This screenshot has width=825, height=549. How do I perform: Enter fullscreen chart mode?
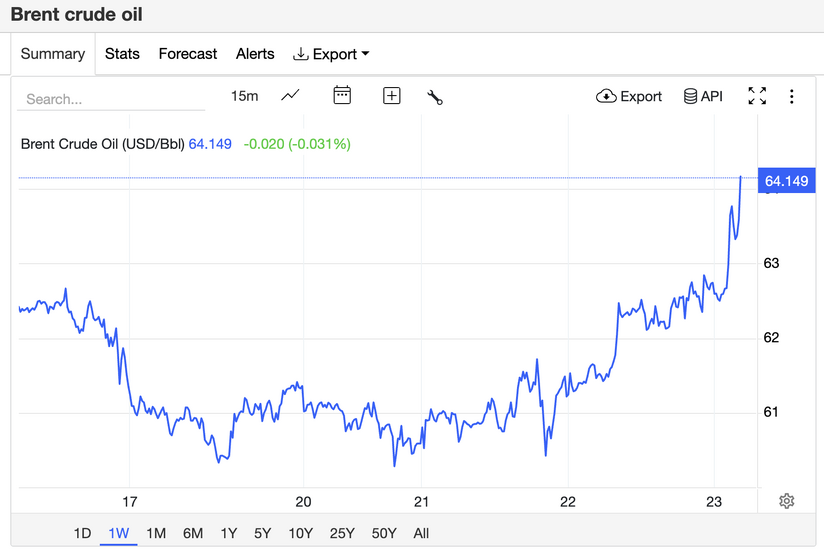(x=757, y=96)
